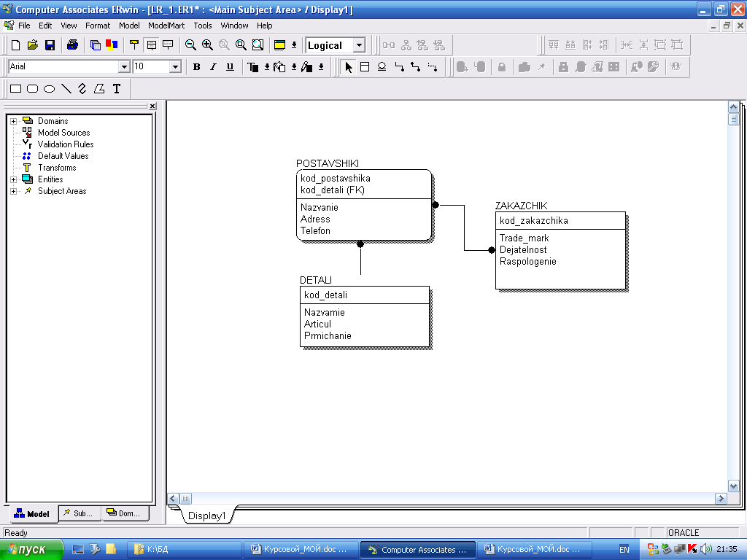Image resolution: width=747 pixels, height=560 pixels.
Task: Switch to K:\БД taskbar window
Action: pyautogui.click(x=185, y=550)
